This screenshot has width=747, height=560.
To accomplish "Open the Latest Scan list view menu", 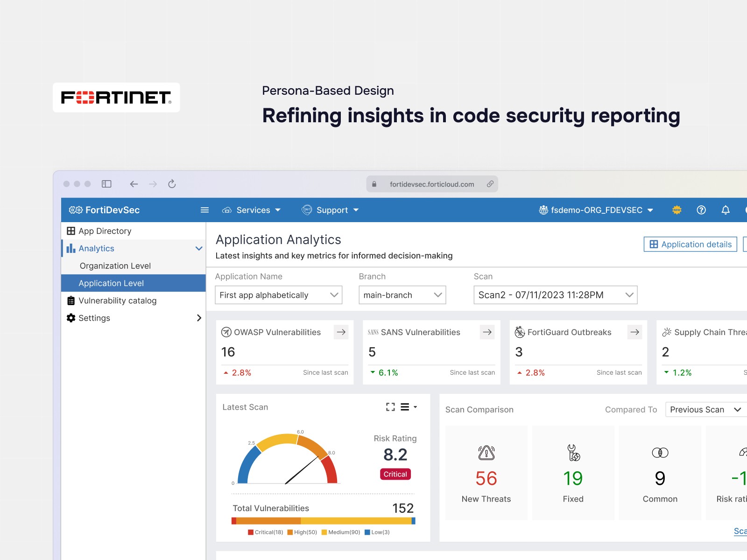I will (409, 407).
